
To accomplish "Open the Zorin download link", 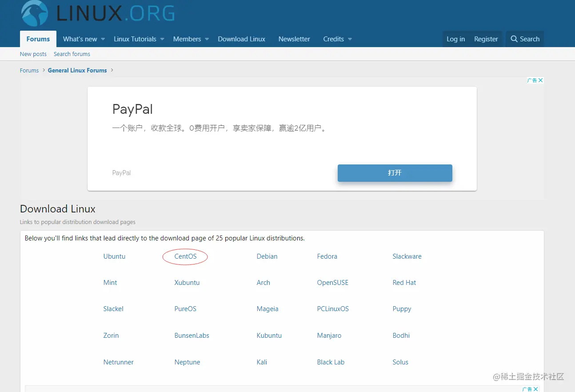I will click(111, 336).
